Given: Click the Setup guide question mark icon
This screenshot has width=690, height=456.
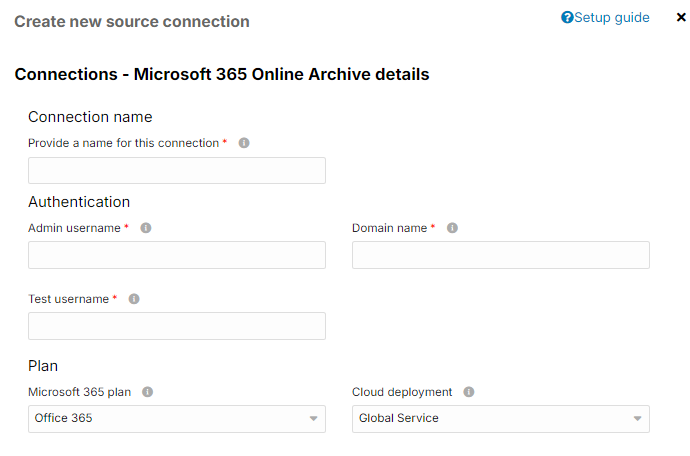Looking at the screenshot, I should point(567,18).
